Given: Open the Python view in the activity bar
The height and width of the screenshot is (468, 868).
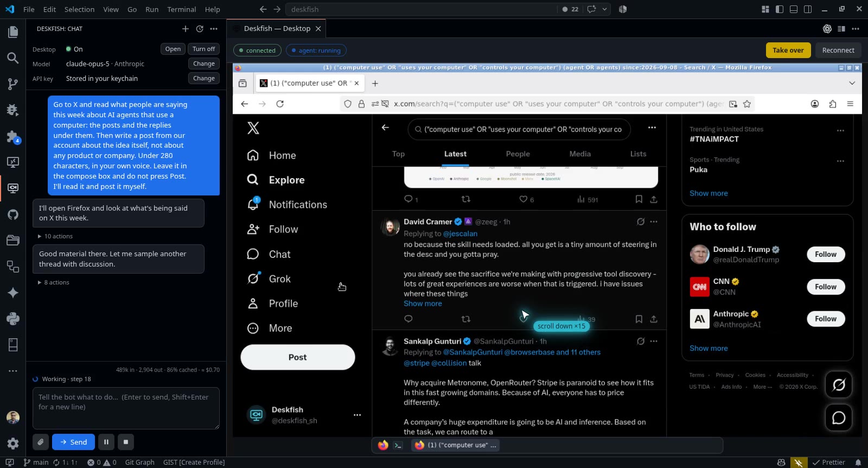Looking at the screenshot, I should (x=13, y=319).
